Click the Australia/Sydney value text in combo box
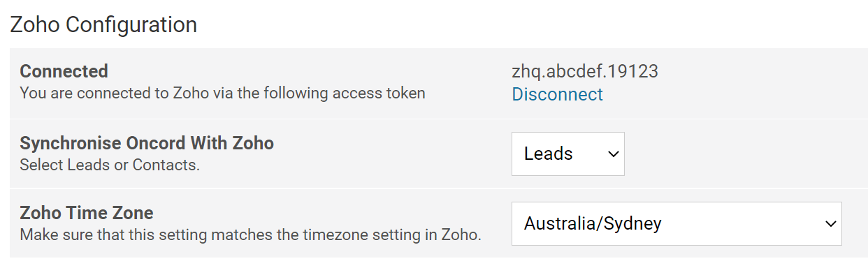This screenshot has height=268, width=868. [593, 223]
